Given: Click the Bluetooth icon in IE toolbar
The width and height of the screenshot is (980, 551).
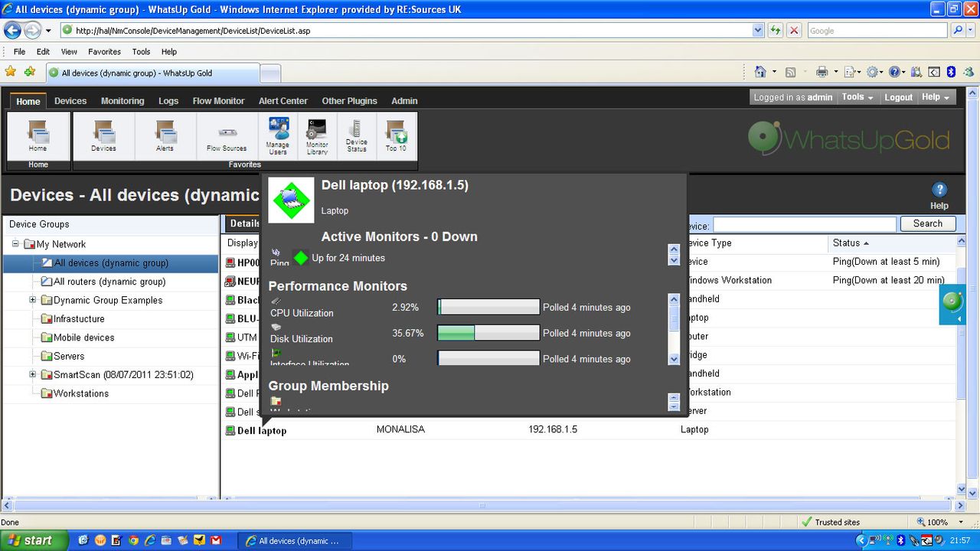Looking at the screenshot, I should coord(952,72).
